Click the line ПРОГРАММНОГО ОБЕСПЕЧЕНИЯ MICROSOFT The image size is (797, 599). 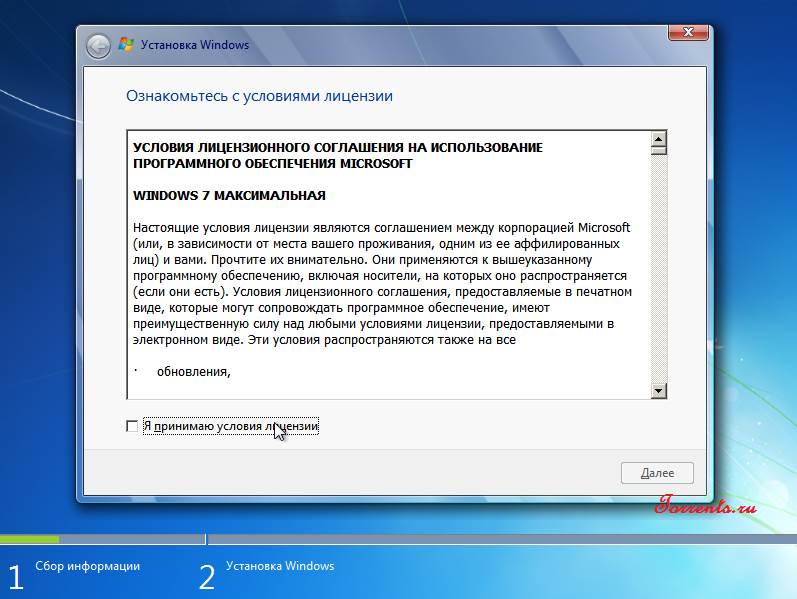click(272, 164)
